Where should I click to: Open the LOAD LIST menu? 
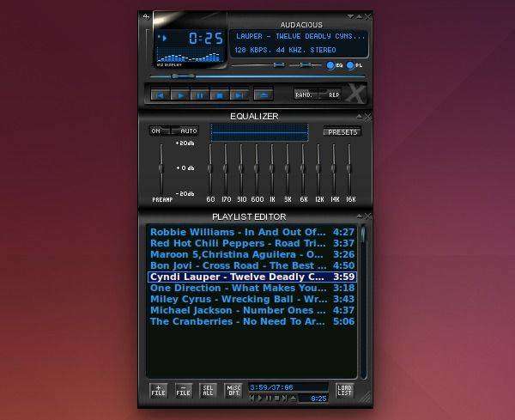point(344,391)
